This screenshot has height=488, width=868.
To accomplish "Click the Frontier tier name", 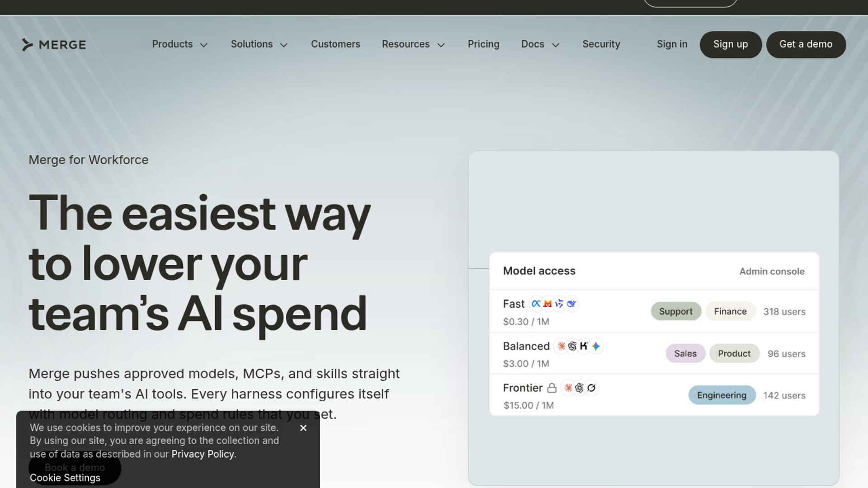I will (523, 388).
